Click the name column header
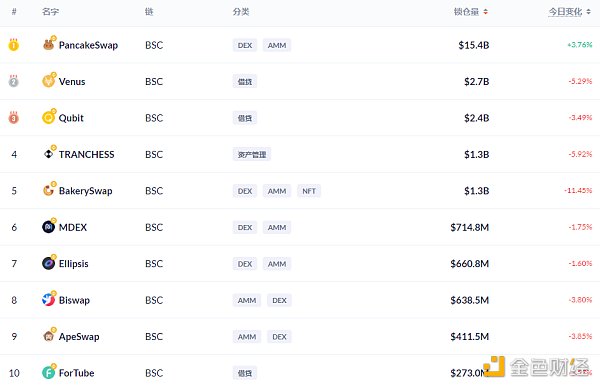The width and height of the screenshot is (600, 388). pyautogui.click(x=51, y=12)
